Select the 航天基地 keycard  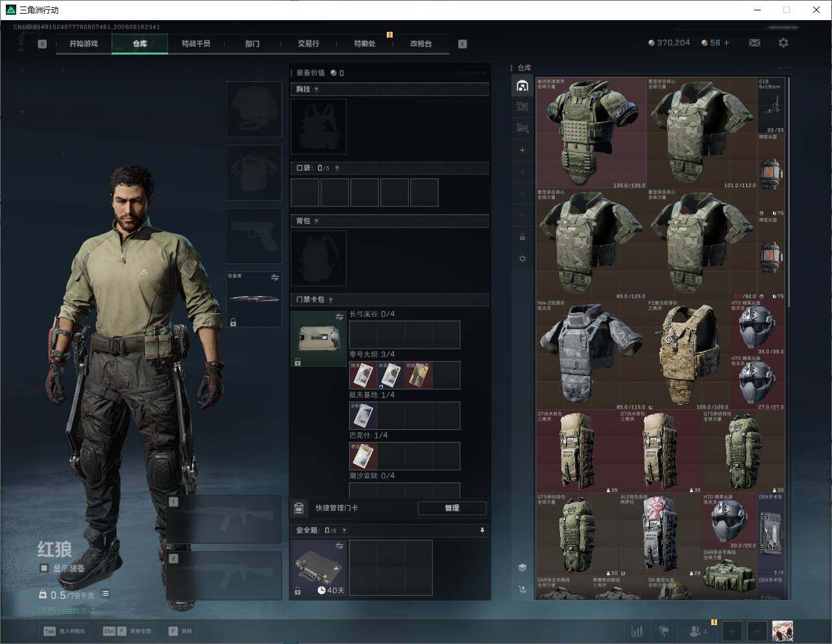(x=363, y=415)
